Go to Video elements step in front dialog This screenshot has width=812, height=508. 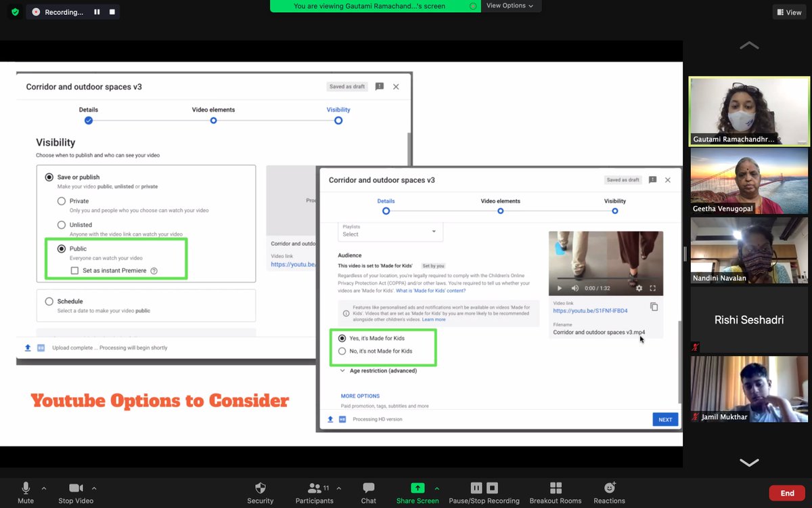click(500, 211)
